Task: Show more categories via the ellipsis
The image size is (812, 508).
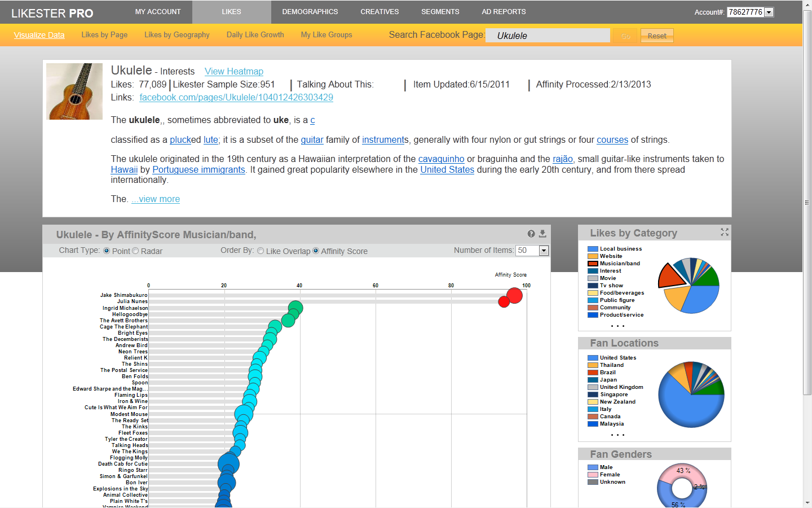Action: [x=617, y=326]
